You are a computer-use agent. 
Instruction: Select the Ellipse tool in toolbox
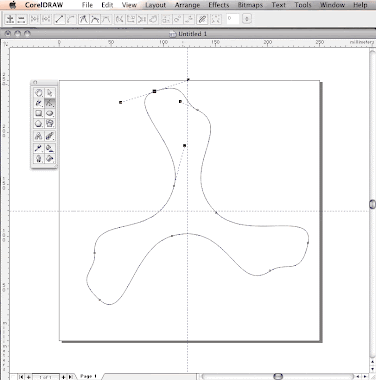pyautogui.click(x=50, y=113)
